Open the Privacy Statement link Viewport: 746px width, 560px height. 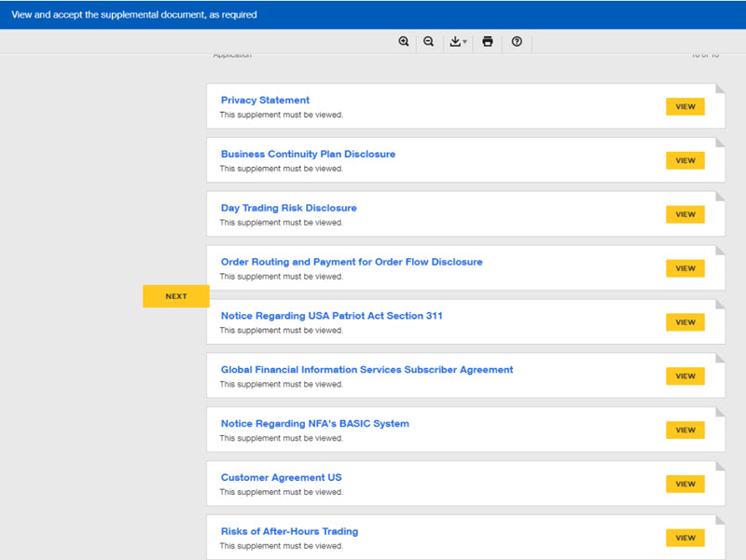tap(264, 100)
